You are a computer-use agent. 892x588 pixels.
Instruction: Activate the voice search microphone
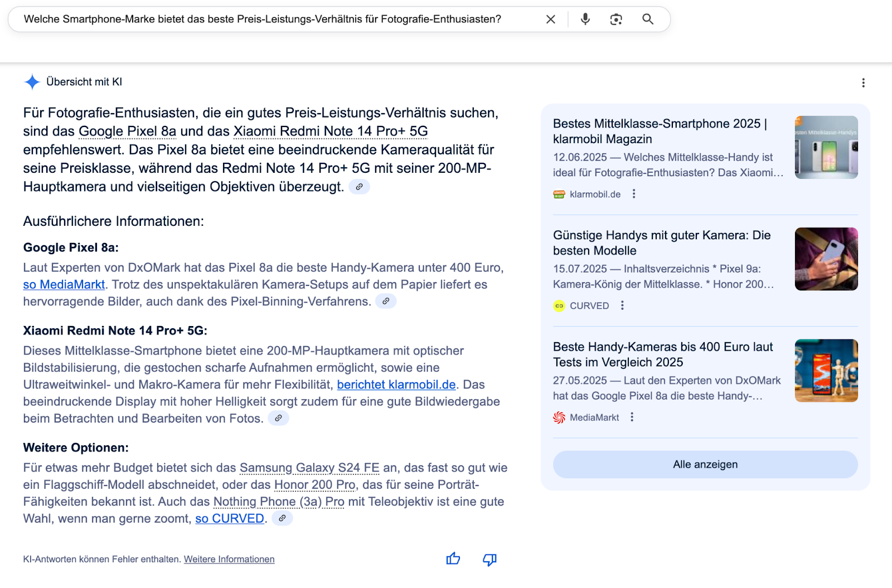tap(585, 19)
